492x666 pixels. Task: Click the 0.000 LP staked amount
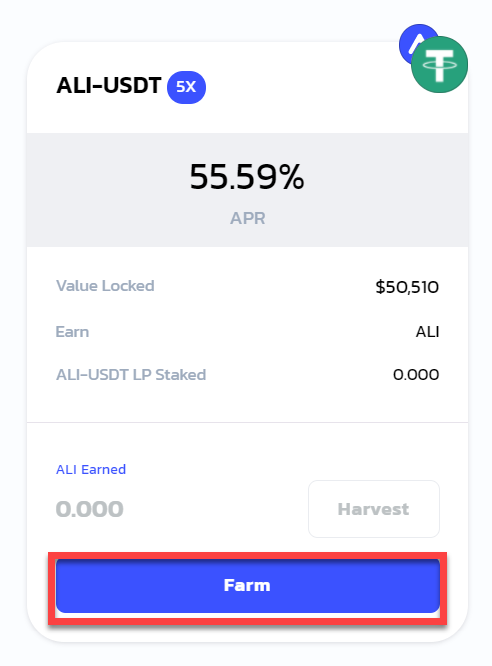tap(416, 375)
